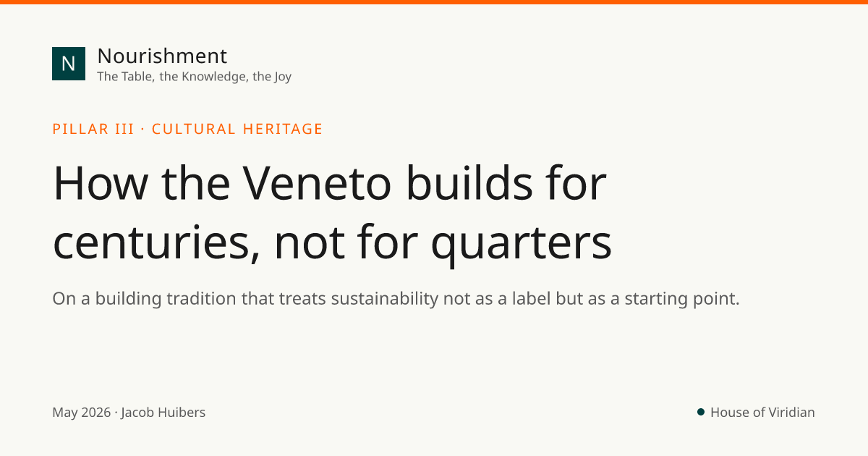
Task: Click the middle dot between PILLAR III and CULTURAL
Action: point(143,130)
